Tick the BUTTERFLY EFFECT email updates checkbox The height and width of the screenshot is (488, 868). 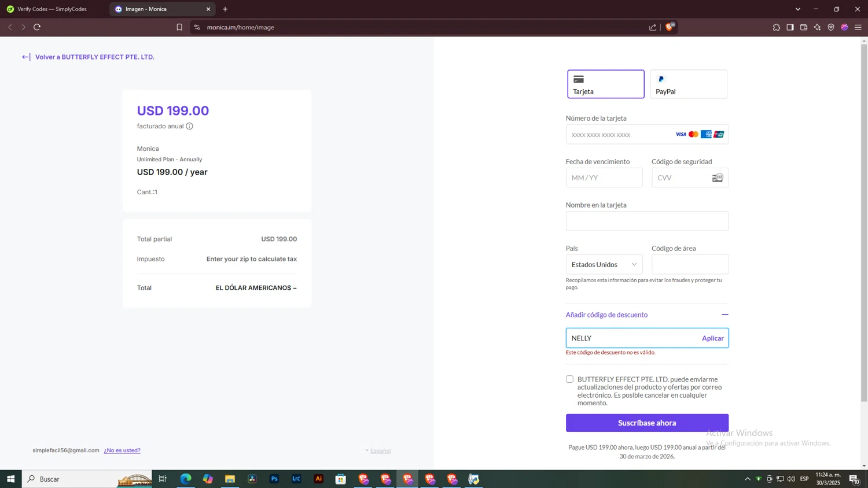569,379
